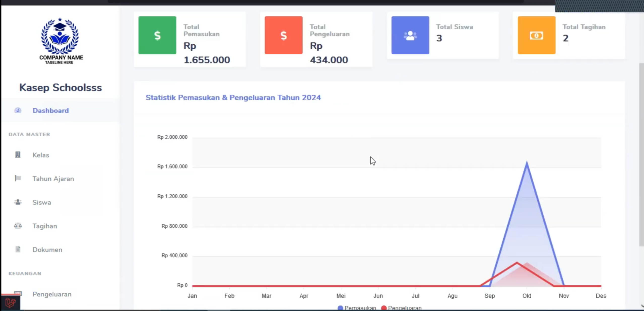The width and height of the screenshot is (644, 311).
Task: Click the Sep month label on chart axis
Action: click(490, 296)
